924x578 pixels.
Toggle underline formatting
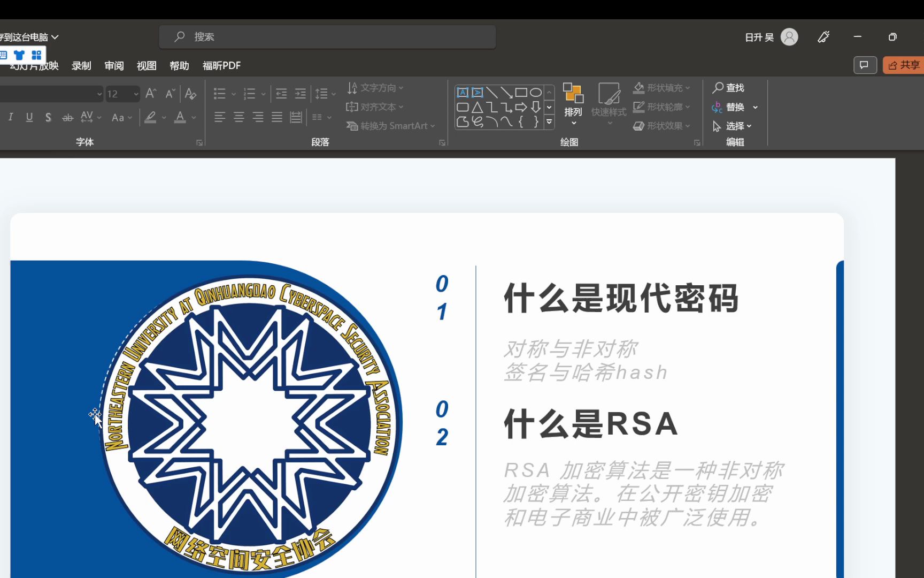pos(29,117)
